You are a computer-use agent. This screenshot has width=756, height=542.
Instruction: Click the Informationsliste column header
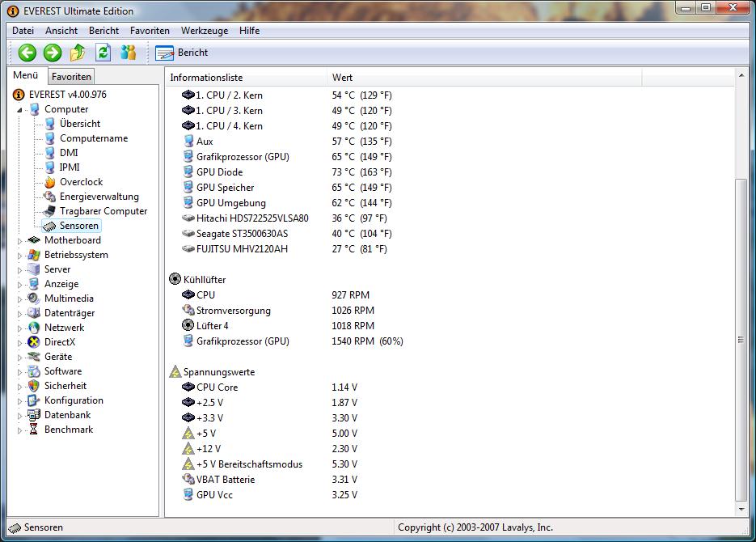click(x=247, y=77)
